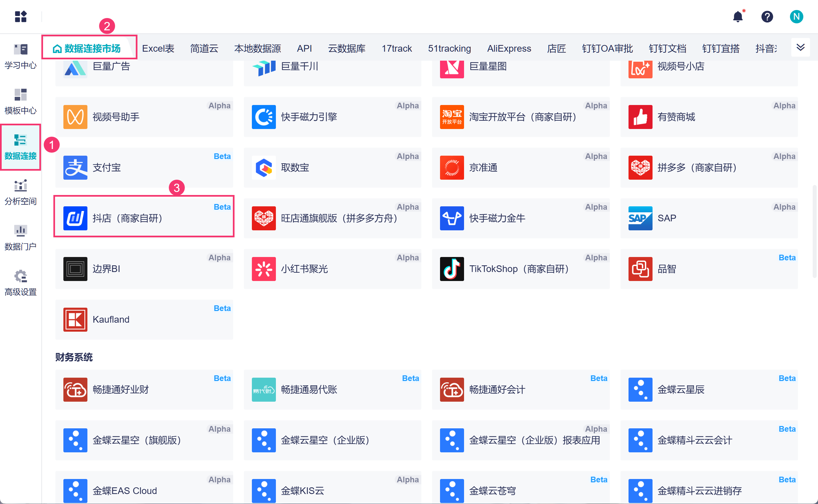818x504 pixels.
Task: Switch to the 云数据库 tab
Action: (347, 49)
